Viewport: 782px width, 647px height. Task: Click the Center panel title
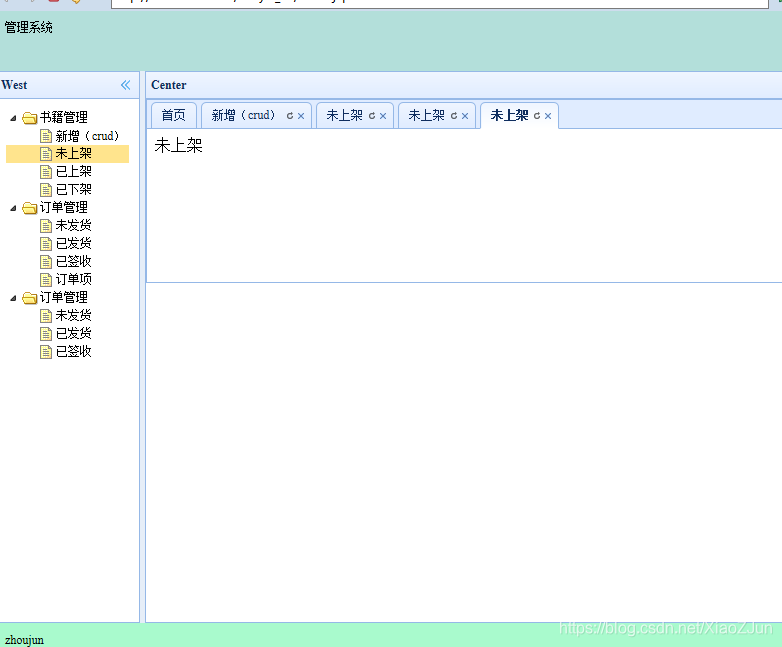[169, 85]
